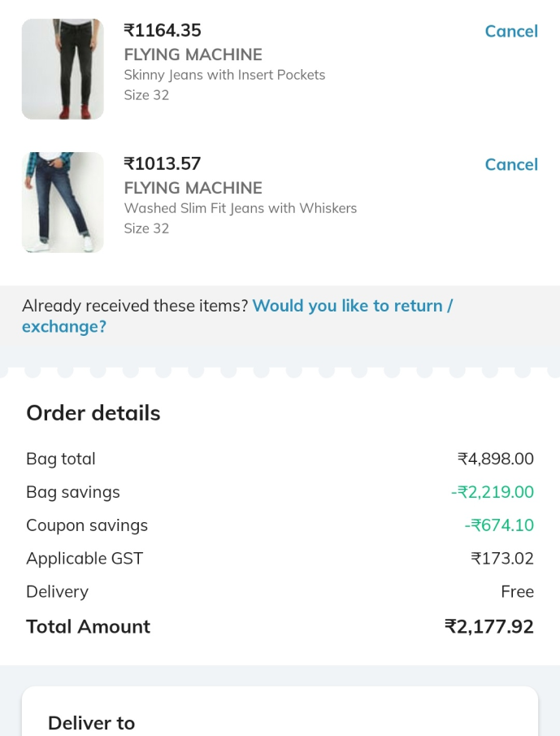560x736 pixels.
Task: Select the FLYING MACHINE brand name of second item
Action: click(x=193, y=188)
